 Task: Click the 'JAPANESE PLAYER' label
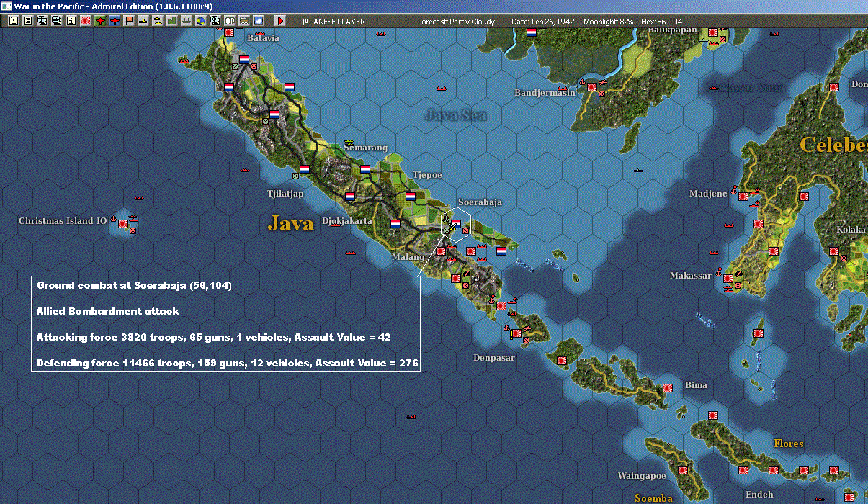[334, 22]
